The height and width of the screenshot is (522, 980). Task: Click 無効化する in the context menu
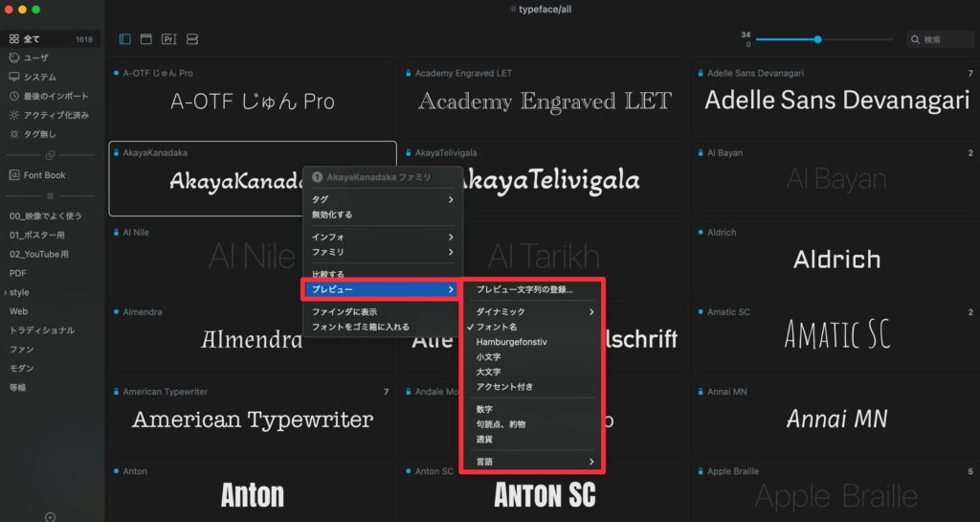(x=332, y=215)
